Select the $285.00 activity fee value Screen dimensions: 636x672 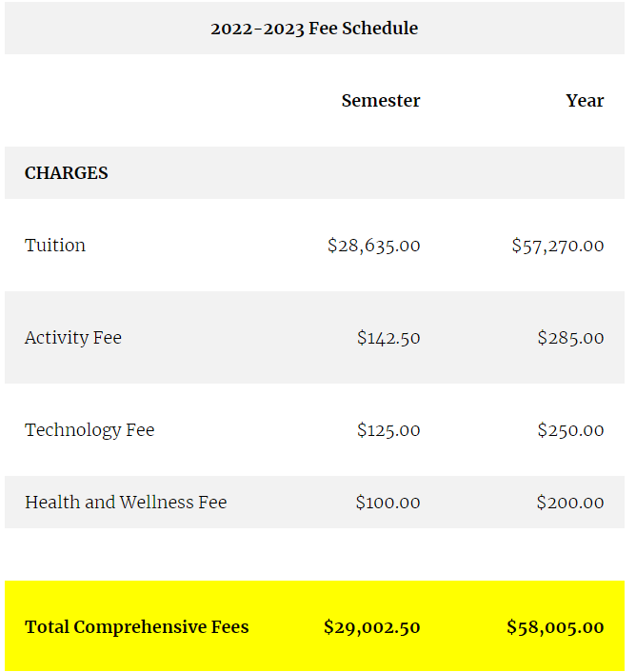570,338
